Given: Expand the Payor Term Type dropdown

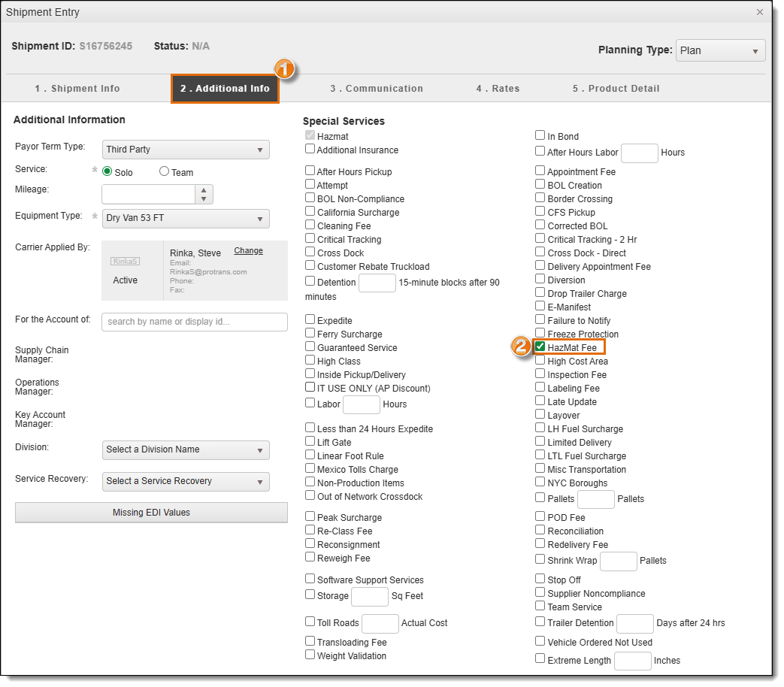Looking at the screenshot, I should click(x=186, y=150).
